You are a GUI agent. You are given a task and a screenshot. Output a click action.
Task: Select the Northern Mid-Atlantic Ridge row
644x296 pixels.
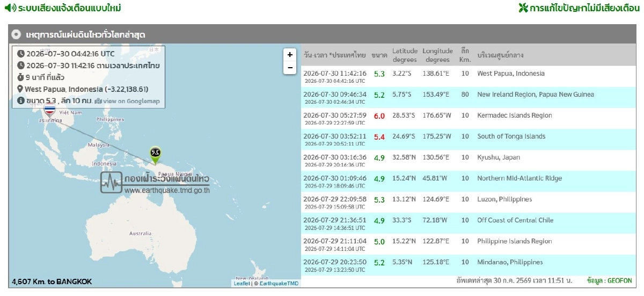[x=467, y=181]
